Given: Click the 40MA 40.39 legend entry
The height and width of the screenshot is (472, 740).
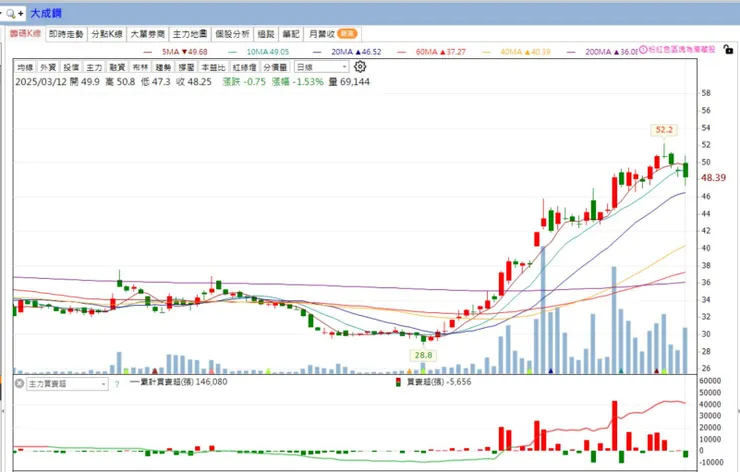Looking at the screenshot, I should [x=516, y=52].
